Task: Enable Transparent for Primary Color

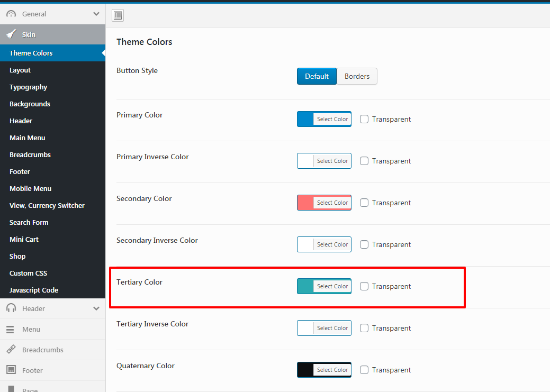Action: (x=364, y=119)
